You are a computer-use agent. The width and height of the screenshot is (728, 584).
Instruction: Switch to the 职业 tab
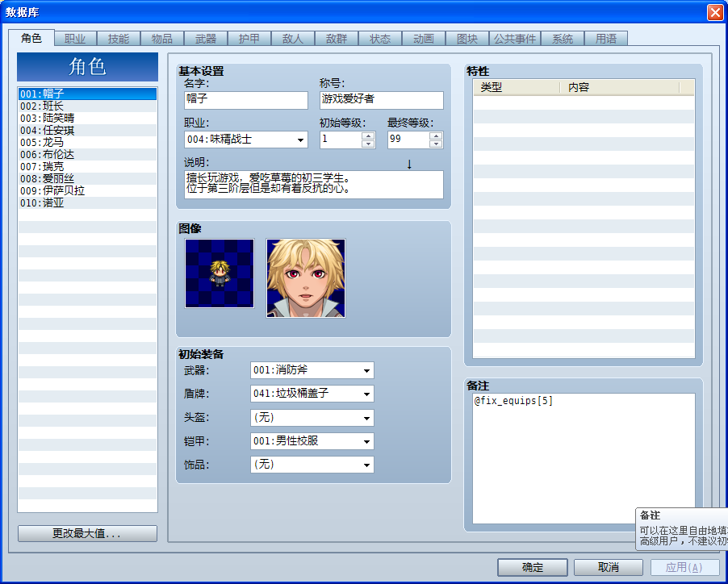pyautogui.click(x=75, y=39)
